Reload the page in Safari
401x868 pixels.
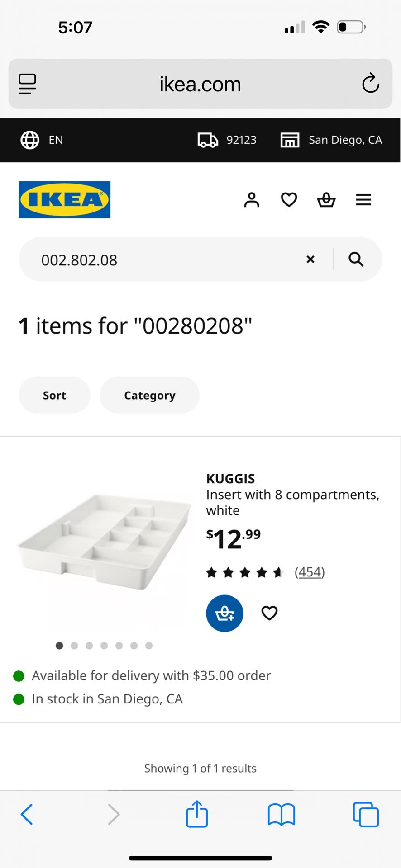370,84
